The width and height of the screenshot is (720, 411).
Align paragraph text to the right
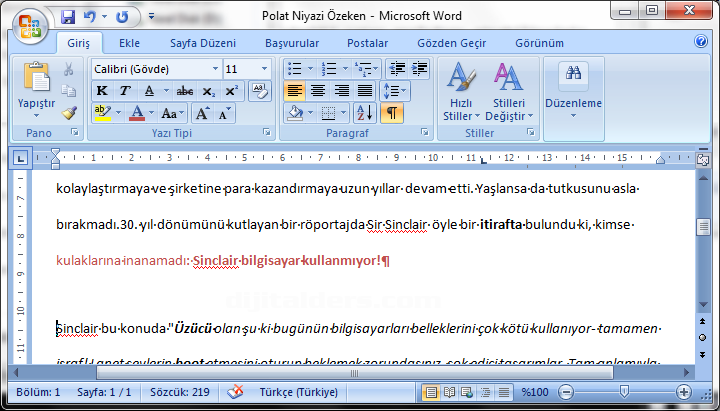tap(341, 91)
